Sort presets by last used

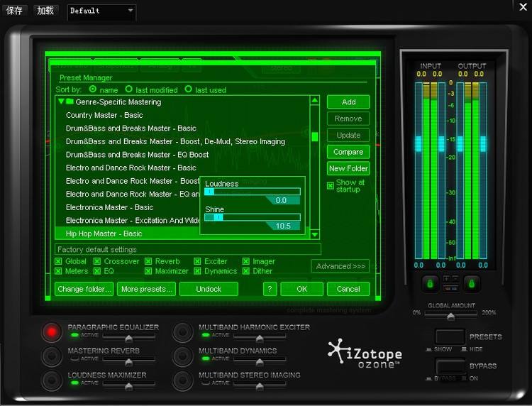point(188,89)
